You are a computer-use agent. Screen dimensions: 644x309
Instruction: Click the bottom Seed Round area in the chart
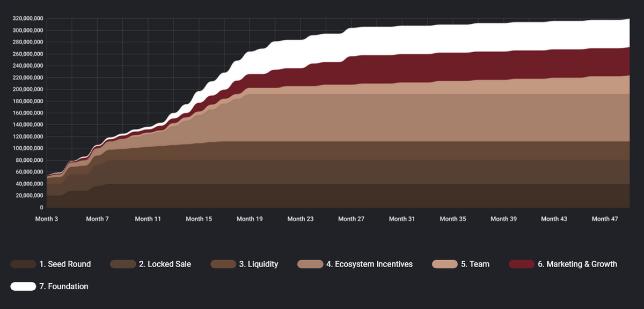click(376, 196)
